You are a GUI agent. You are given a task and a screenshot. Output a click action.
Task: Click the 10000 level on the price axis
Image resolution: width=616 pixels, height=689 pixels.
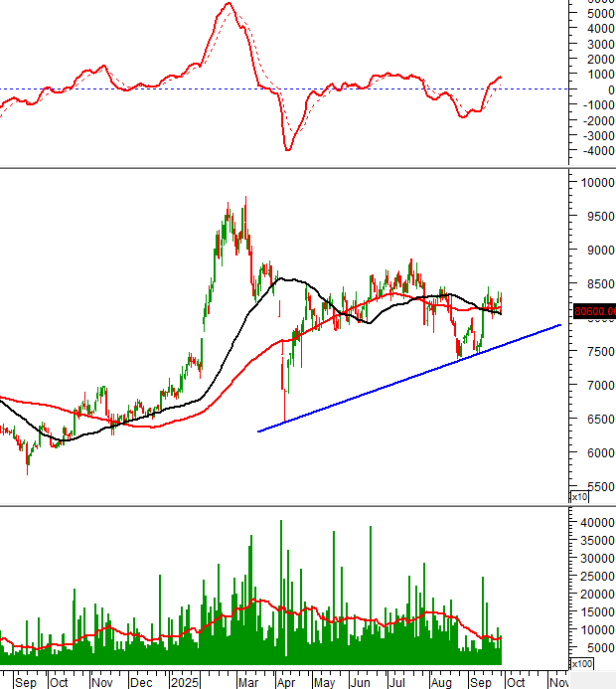tap(598, 182)
